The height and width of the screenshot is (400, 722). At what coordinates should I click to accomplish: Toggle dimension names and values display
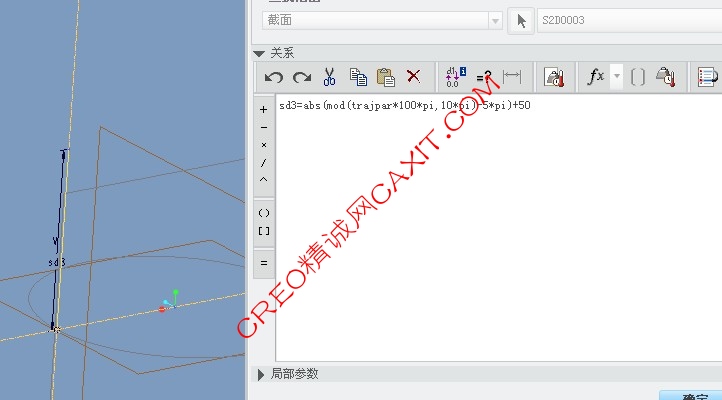coord(456,77)
